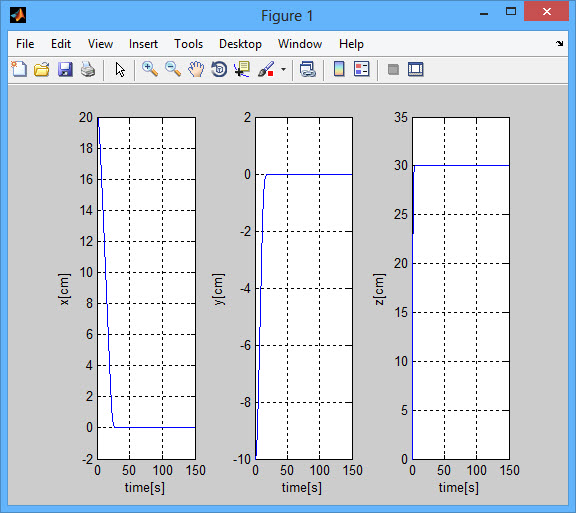
Task: Click the Link Plot icon
Action: [308, 69]
